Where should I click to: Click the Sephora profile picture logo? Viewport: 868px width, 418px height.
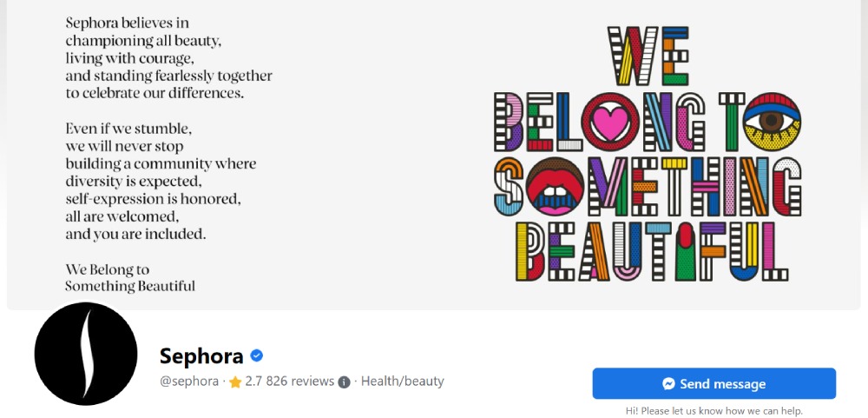click(x=86, y=353)
